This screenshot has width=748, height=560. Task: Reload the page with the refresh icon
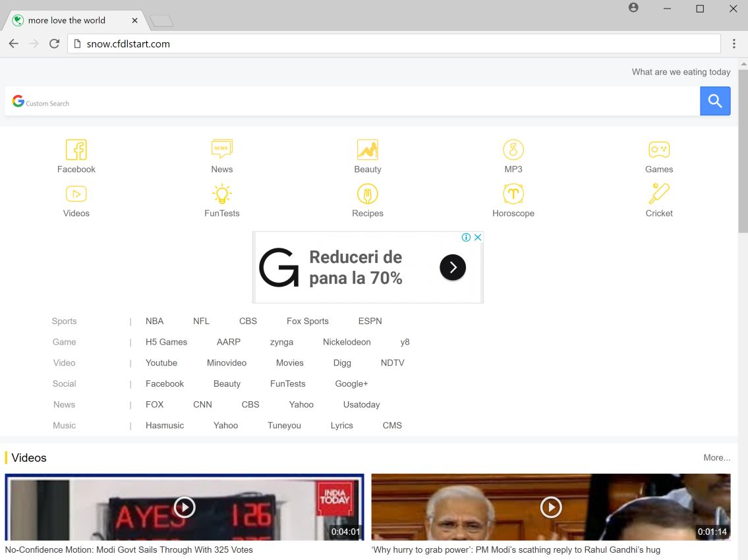[x=55, y=44]
